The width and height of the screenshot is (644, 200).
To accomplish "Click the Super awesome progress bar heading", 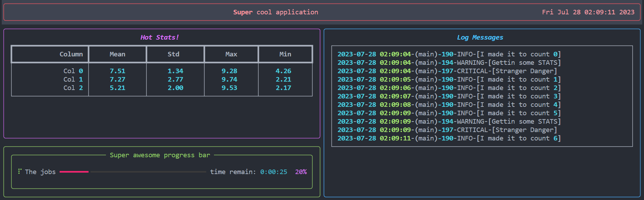I will point(160,155).
